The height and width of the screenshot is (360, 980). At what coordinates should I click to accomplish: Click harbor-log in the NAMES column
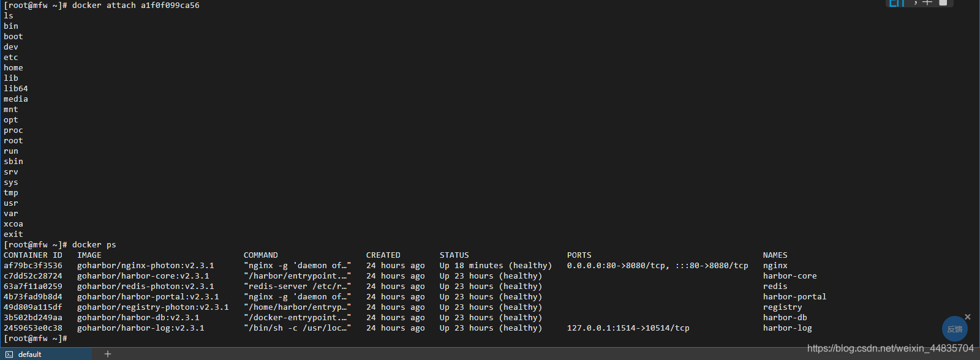coord(788,328)
